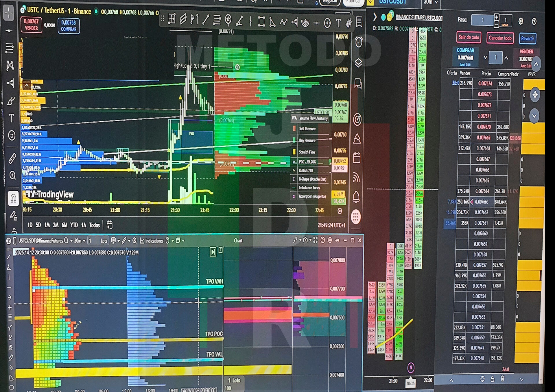Decrease order quantity with the down arrow

tap(485, 57)
